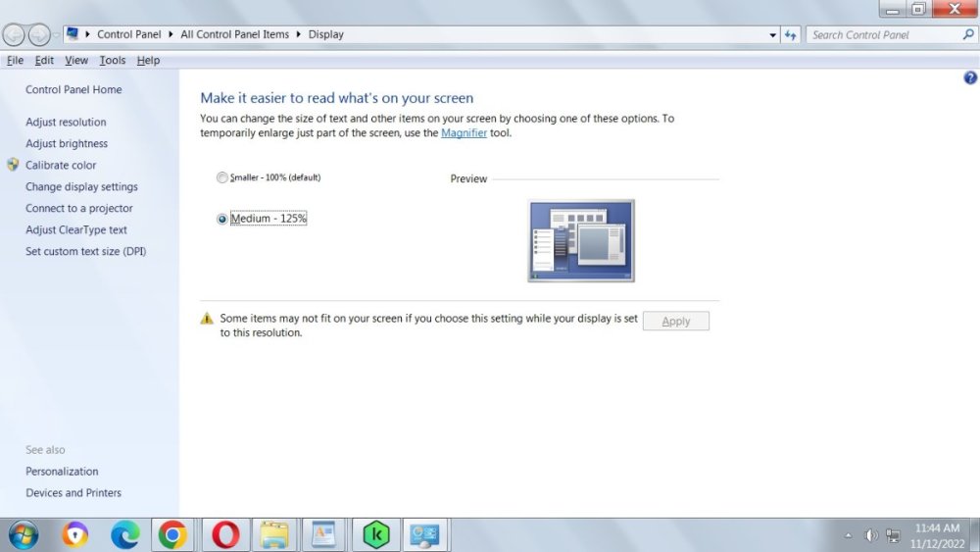Click the speaker volume tray icon
Image resolution: width=980 pixels, height=552 pixels.
tap(870, 535)
